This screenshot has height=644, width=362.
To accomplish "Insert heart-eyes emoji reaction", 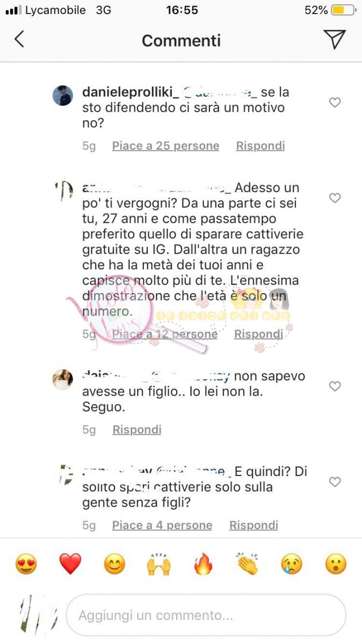I will coord(26,564).
